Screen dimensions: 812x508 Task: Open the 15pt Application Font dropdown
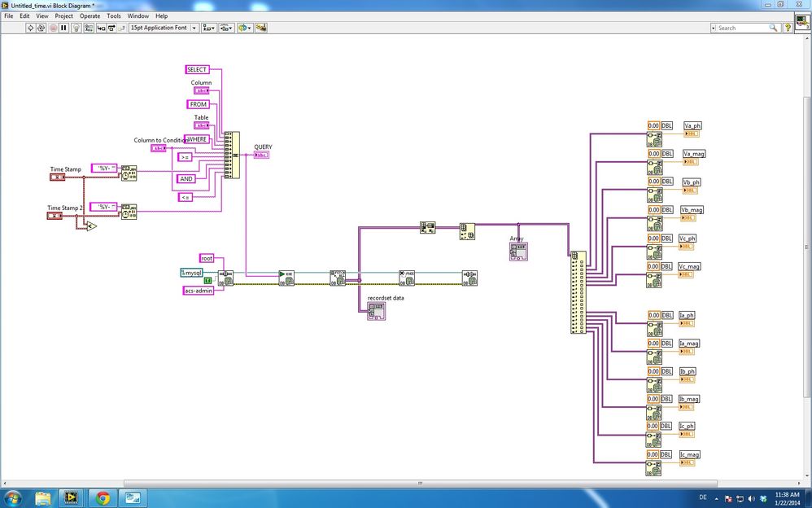tap(164, 28)
